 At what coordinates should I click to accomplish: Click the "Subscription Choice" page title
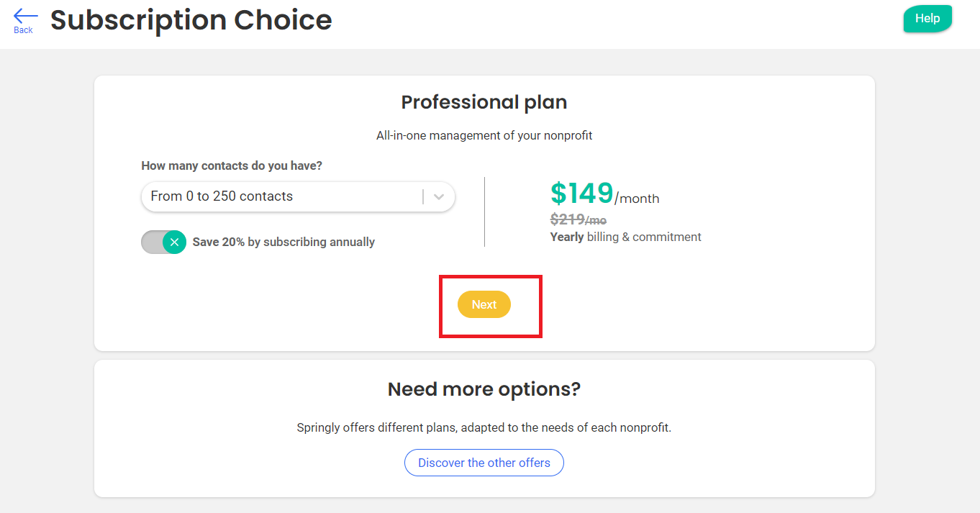click(191, 20)
